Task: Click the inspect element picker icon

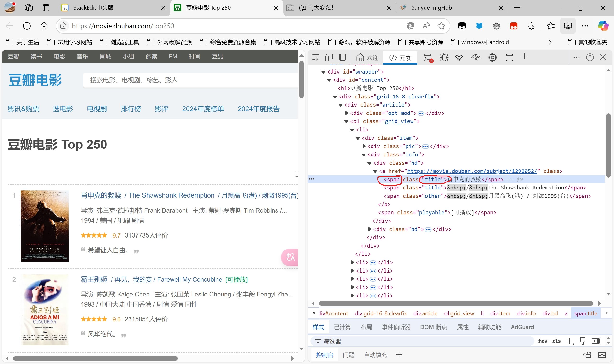Action: tap(315, 57)
